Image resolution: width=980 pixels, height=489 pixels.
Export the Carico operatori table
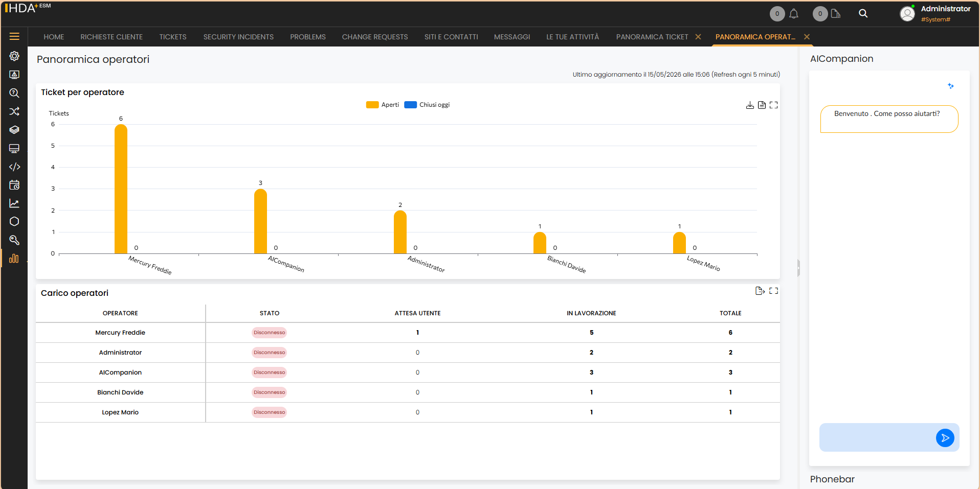[760, 291]
